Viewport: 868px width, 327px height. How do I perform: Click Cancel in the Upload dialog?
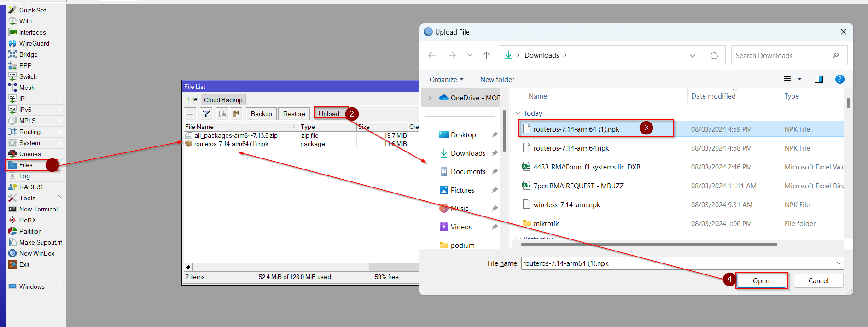coord(818,281)
